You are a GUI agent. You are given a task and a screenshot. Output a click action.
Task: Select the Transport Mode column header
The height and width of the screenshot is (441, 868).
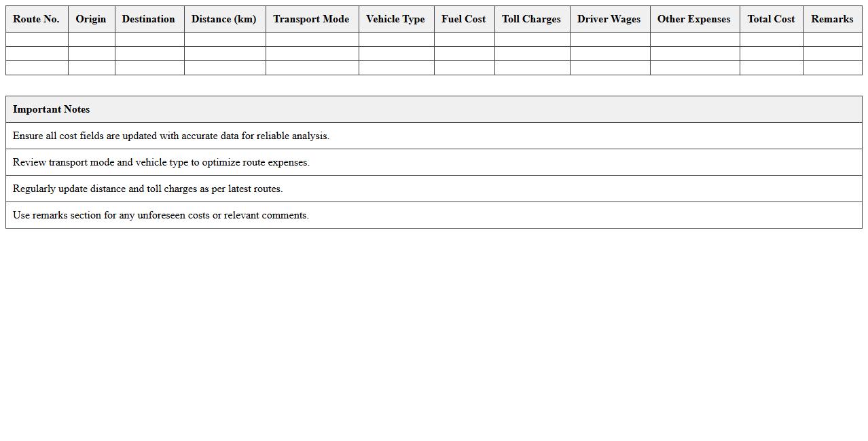pyautogui.click(x=311, y=19)
